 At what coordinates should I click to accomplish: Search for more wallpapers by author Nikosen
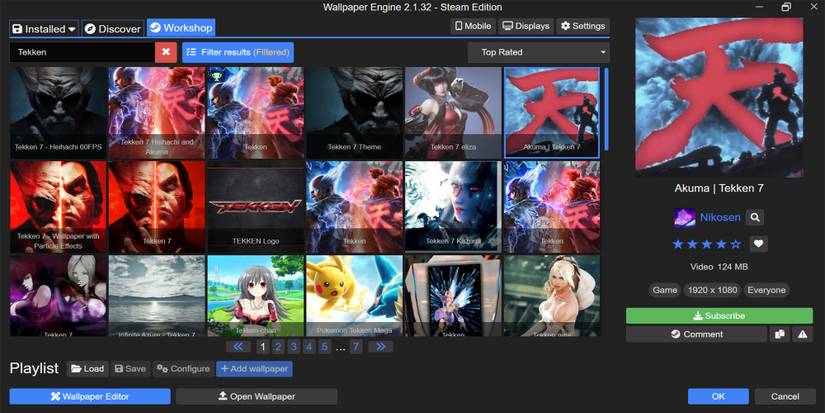tap(755, 217)
